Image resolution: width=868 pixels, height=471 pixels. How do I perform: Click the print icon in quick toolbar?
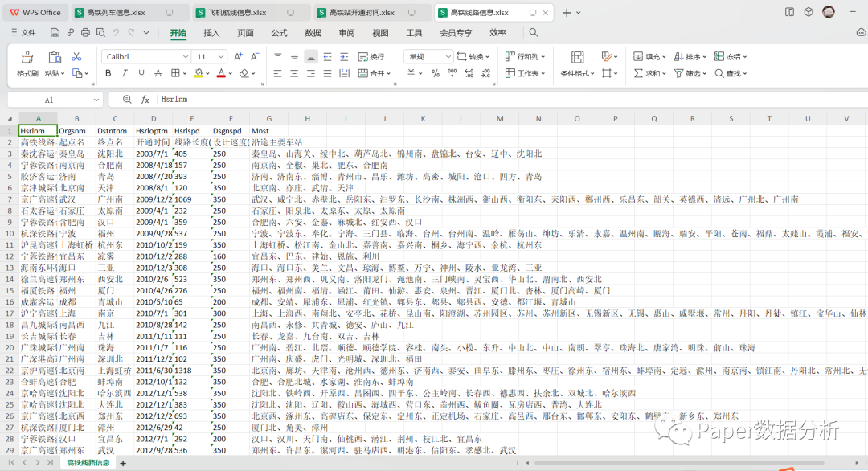pos(85,33)
